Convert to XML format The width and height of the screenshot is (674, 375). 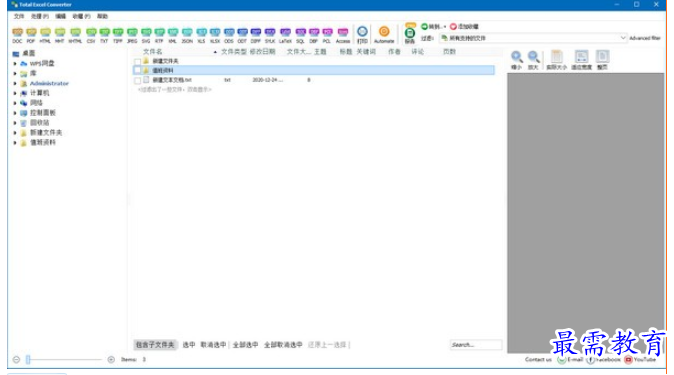point(173,35)
